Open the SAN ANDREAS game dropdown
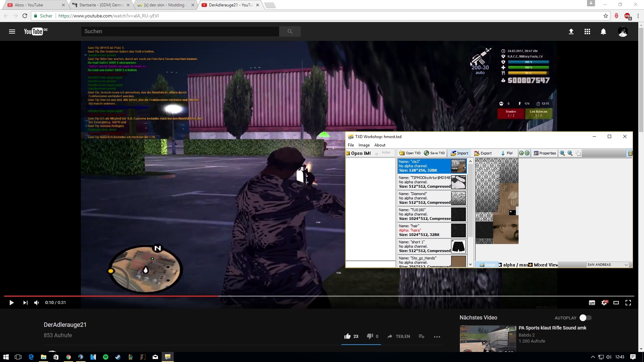 (607, 265)
